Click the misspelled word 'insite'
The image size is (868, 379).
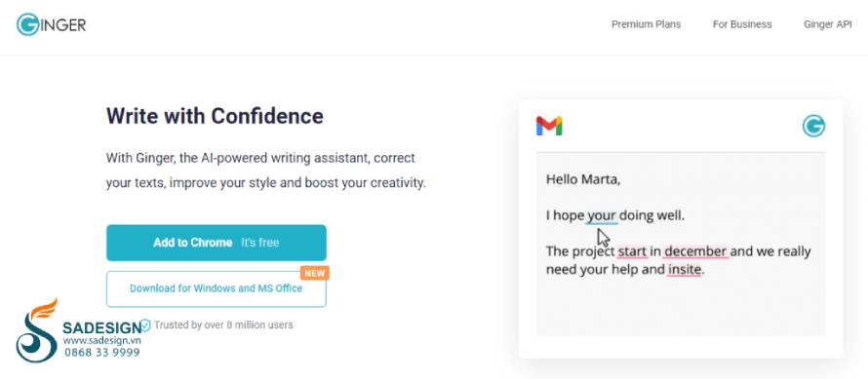click(x=685, y=270)
